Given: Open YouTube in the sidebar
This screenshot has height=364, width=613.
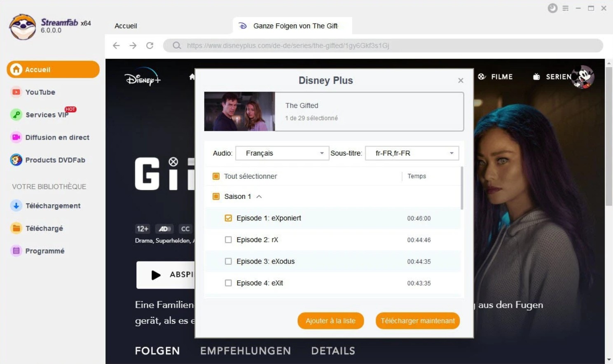Looking at the screenshot, I should pyautogui.click(x=40, y=92).
